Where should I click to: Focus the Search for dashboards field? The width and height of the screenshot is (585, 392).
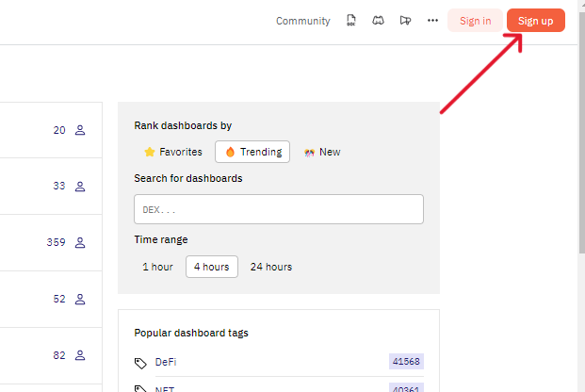click(278, 209)
